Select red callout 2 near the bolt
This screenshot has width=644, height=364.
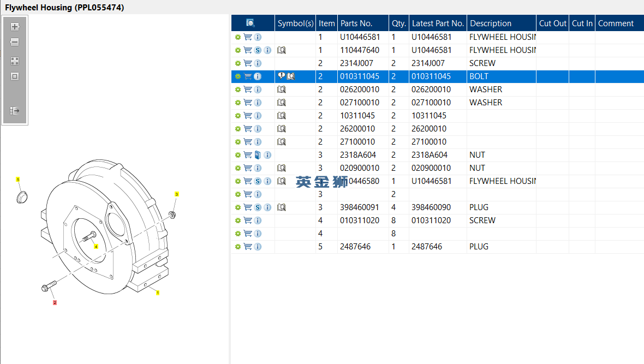click(55, 303)
